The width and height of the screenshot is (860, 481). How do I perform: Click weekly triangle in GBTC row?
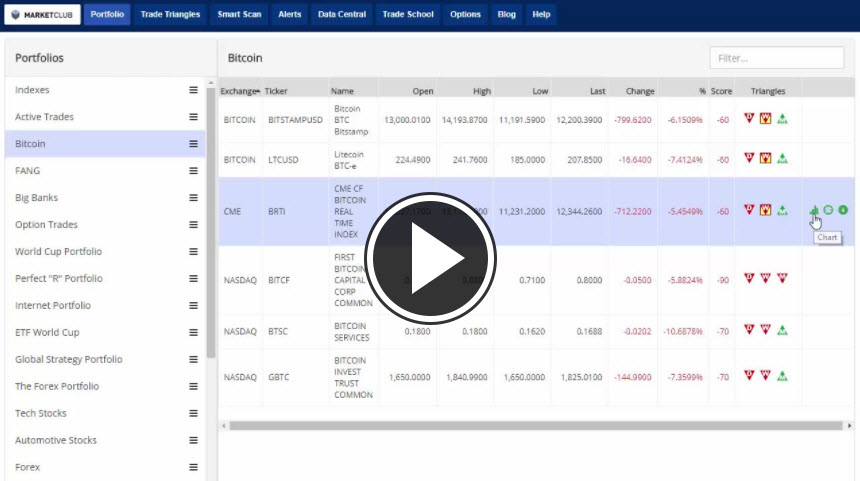click(x=766, y=376)
